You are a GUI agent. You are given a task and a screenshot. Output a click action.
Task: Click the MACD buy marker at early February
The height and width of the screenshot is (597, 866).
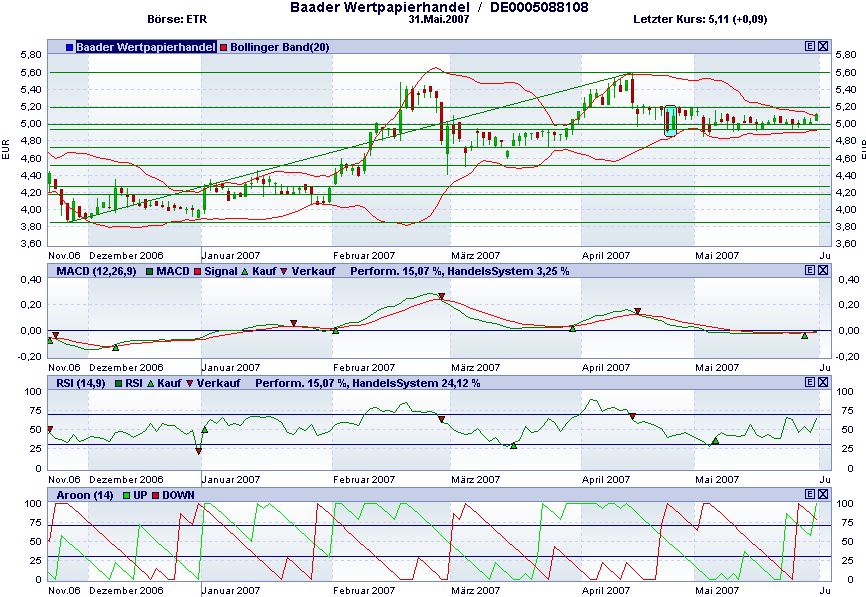click(x=335, y=331)
